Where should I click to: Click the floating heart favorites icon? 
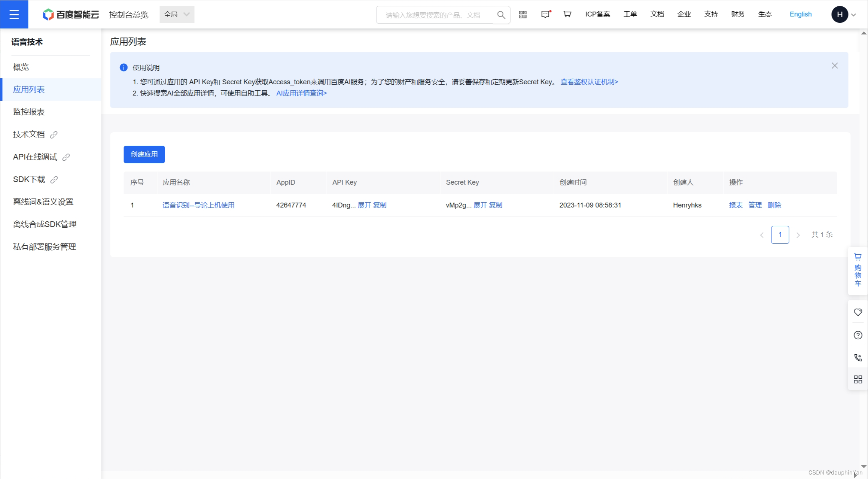coord(858,312)
